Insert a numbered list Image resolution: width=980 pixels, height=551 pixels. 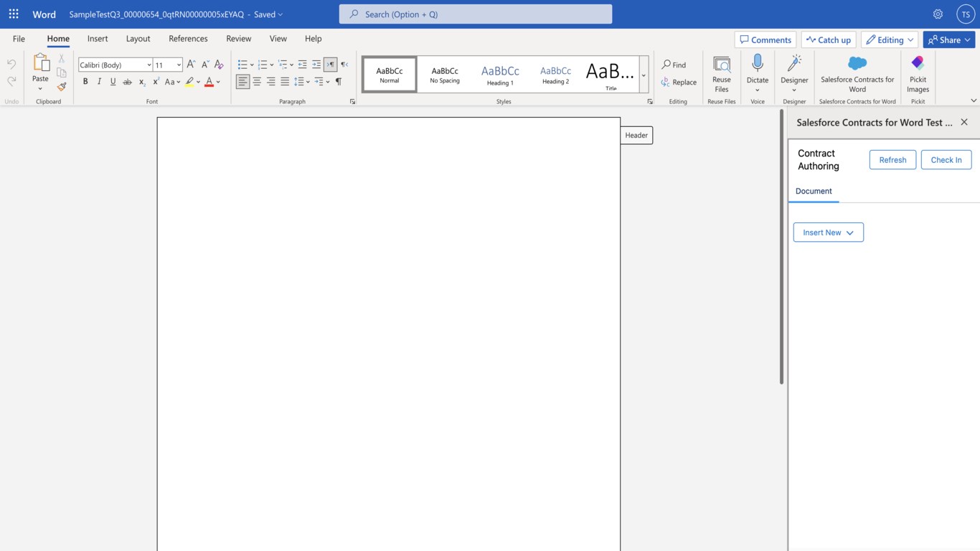click(x=263, y=65)
